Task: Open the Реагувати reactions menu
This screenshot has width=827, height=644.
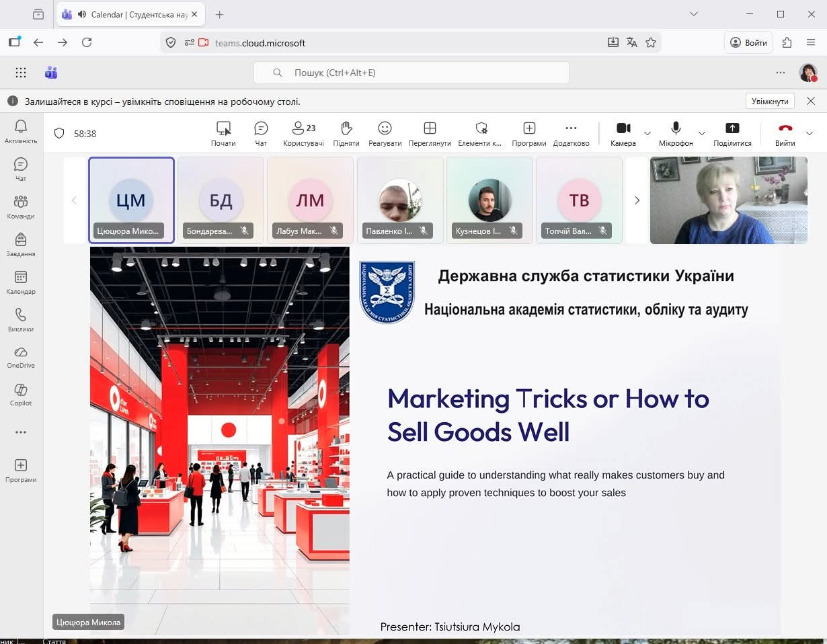Action: pos(385,132)
